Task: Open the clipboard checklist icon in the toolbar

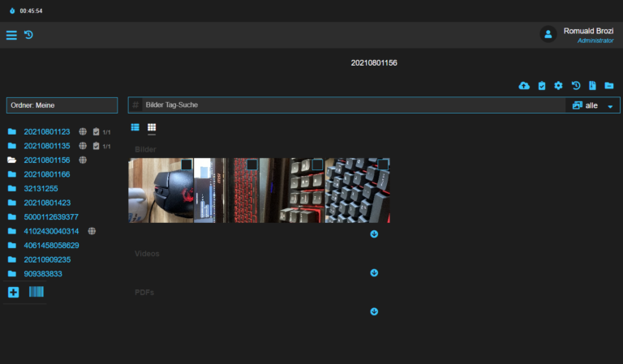Action: 542,86
